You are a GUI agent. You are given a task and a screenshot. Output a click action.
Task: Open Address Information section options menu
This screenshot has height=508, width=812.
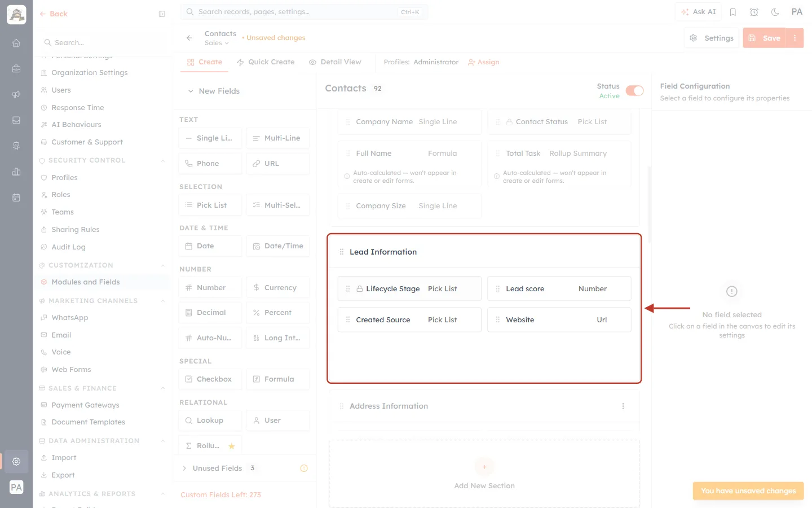click(x=623, y=406)
